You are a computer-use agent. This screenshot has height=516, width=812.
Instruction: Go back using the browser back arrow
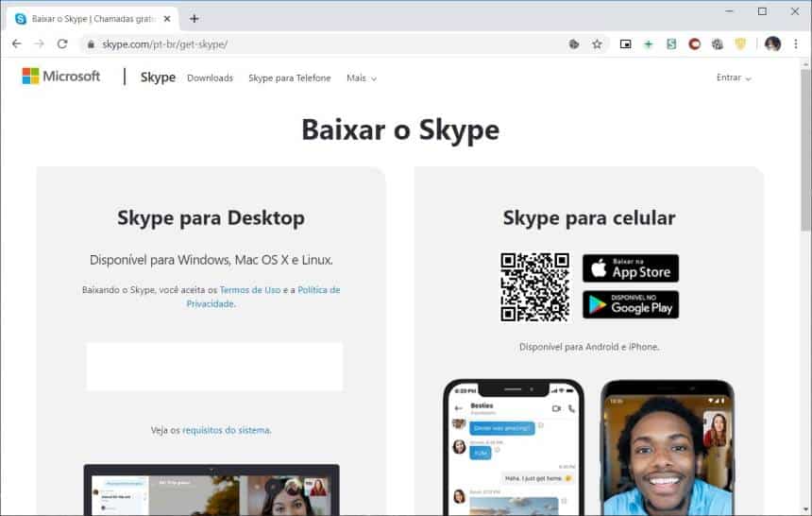pos(17,44)
